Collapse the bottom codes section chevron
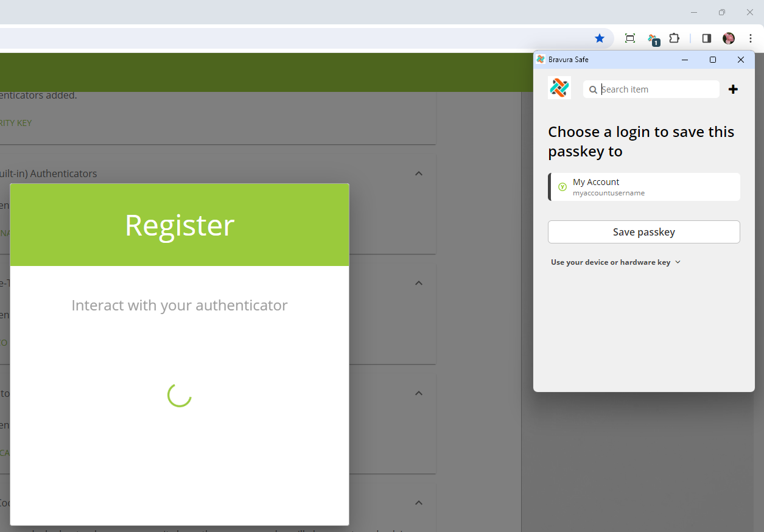 pos(419,503)
